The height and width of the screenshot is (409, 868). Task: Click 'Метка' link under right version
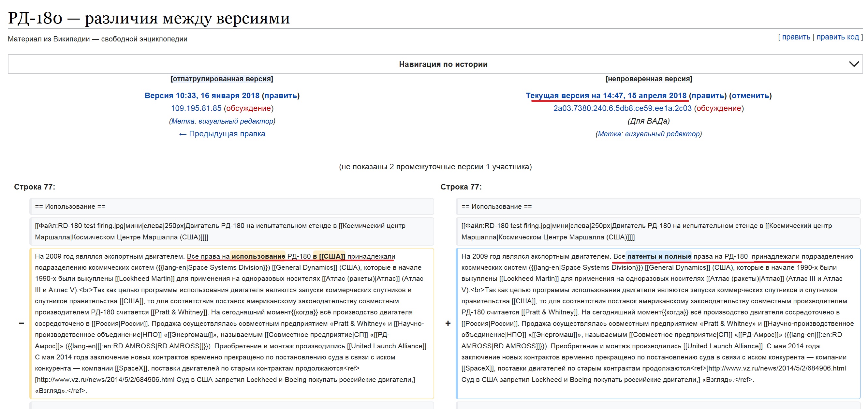coord(610,134)
